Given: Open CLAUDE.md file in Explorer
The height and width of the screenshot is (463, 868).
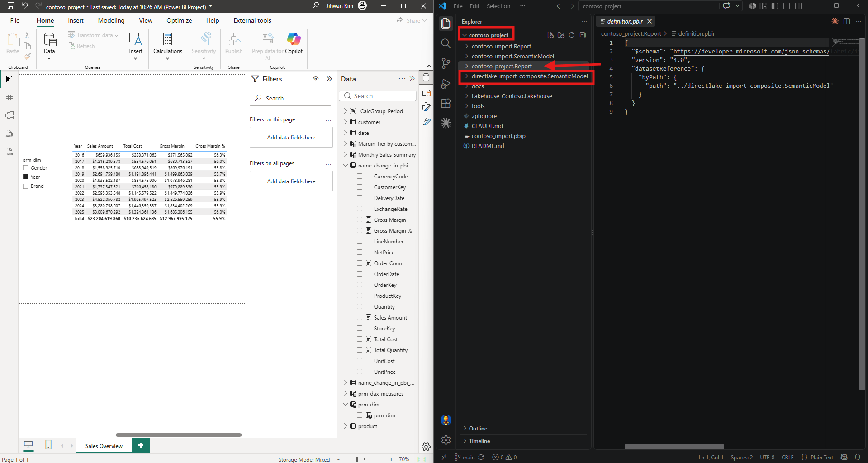Looking at the screenshot, I should point(487,126).
